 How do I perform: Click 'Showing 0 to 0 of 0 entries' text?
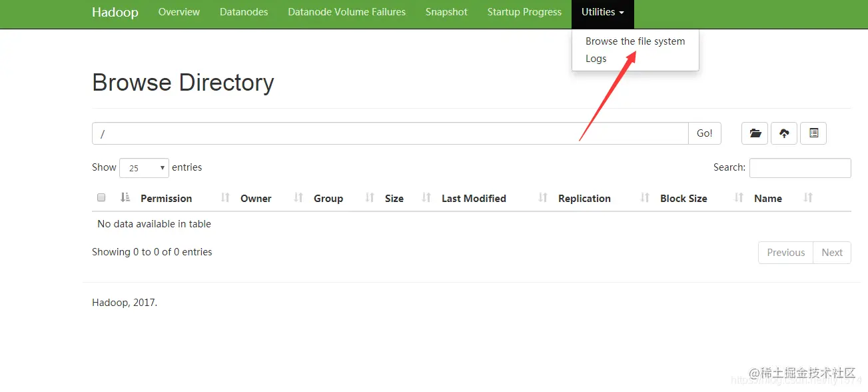click(152, 252)
